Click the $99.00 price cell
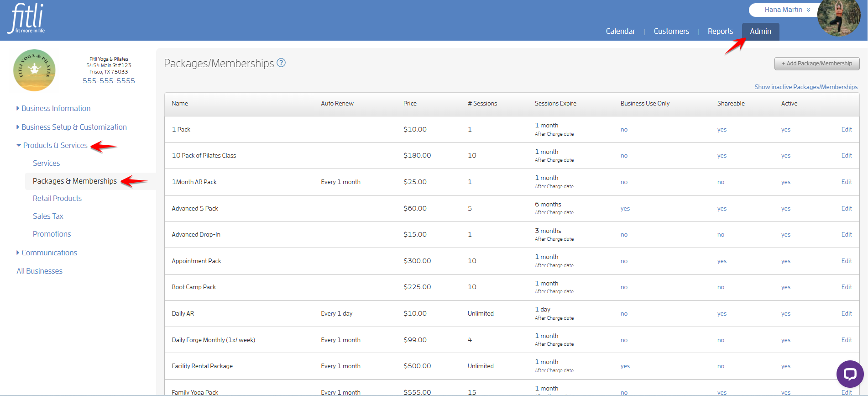 click(415, 340)
